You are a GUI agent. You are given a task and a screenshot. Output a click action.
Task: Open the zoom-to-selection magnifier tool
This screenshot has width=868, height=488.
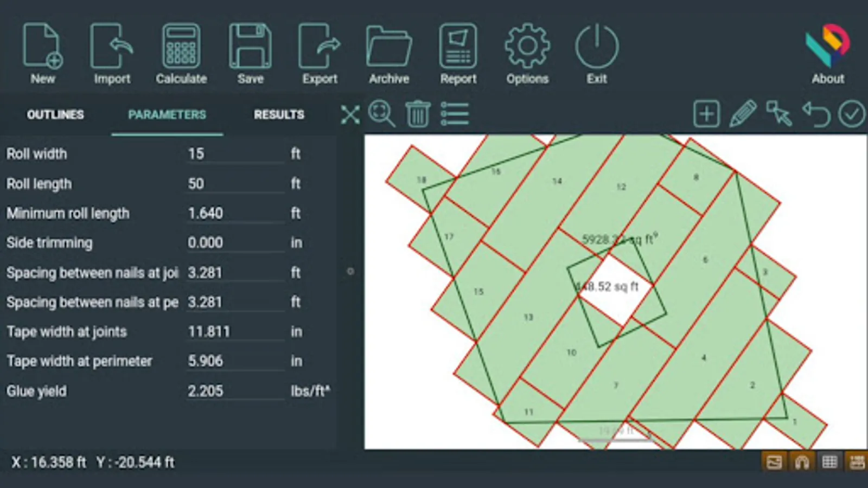pos(382,114)
